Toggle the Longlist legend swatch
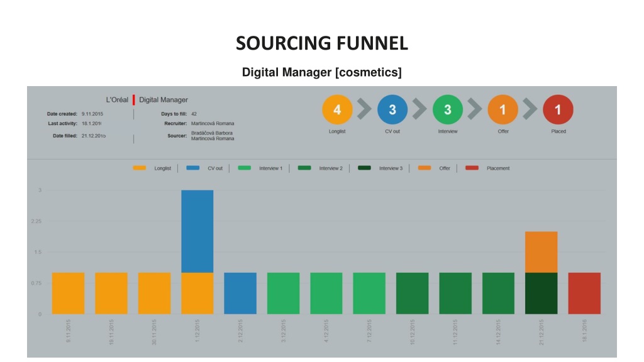The width and height of the screenshot is (644, 362). point(139,168)
